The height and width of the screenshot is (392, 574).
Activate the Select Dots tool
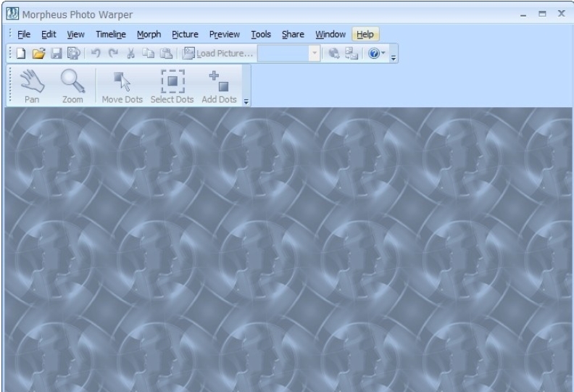point(172,86)
